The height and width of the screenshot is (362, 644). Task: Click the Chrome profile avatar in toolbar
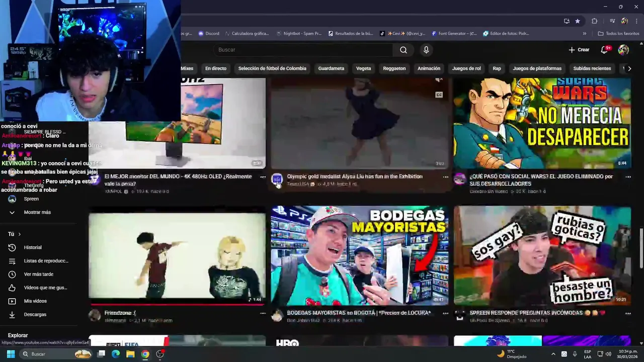[x=624, y=21]
